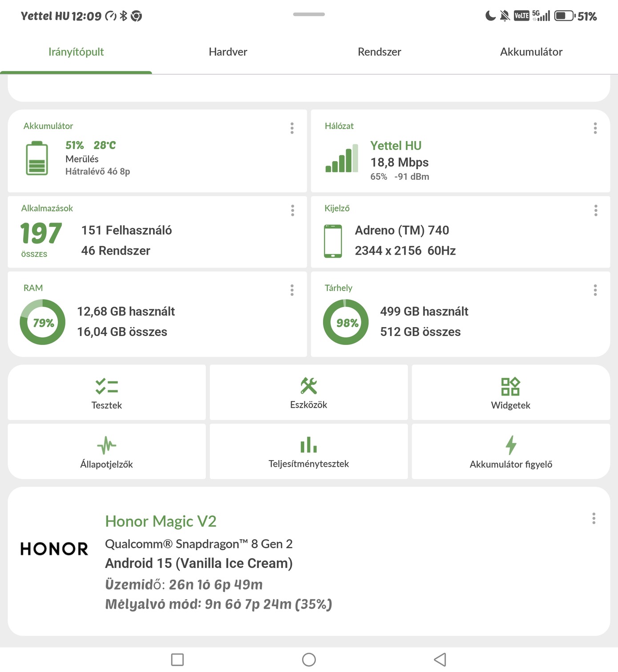Select the Irányítópult tab

point(76,52)
